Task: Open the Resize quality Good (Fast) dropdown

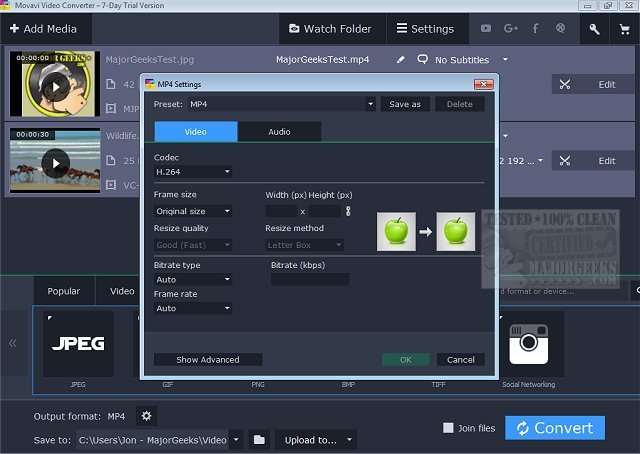Action: pos(193,245)
